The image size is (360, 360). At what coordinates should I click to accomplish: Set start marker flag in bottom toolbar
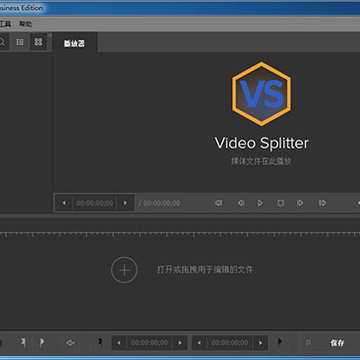[x=23, y=343]
